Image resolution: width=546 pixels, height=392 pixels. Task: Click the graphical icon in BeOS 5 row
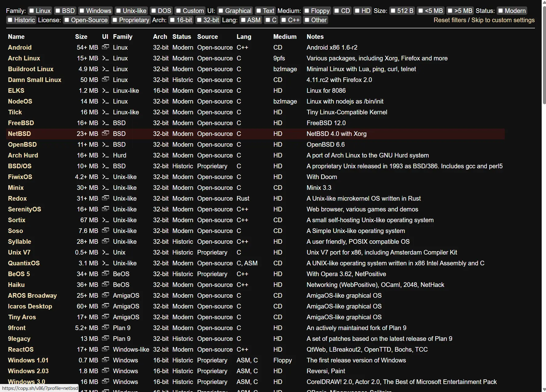105,274
